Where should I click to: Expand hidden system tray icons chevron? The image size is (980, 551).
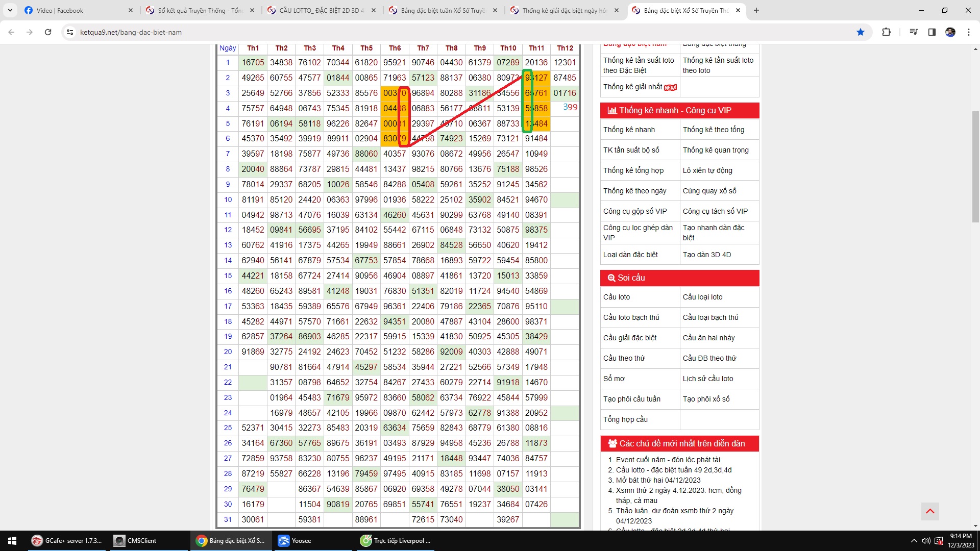tap(914, 541)
